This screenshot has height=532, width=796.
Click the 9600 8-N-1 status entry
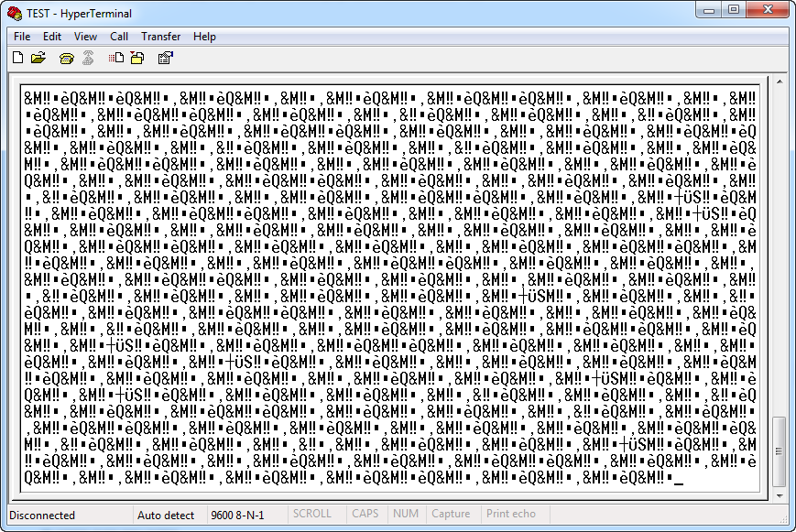click(237, 516)
